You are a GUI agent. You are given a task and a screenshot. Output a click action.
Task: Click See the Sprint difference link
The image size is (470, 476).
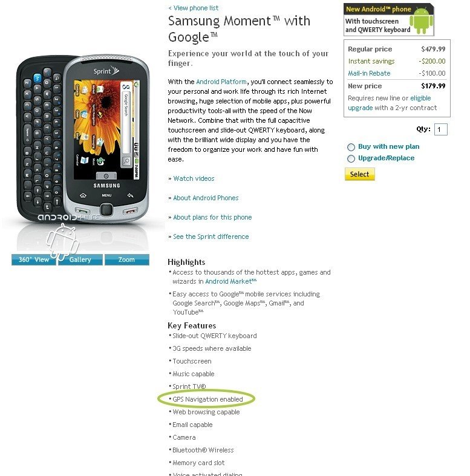click(211, 236)
